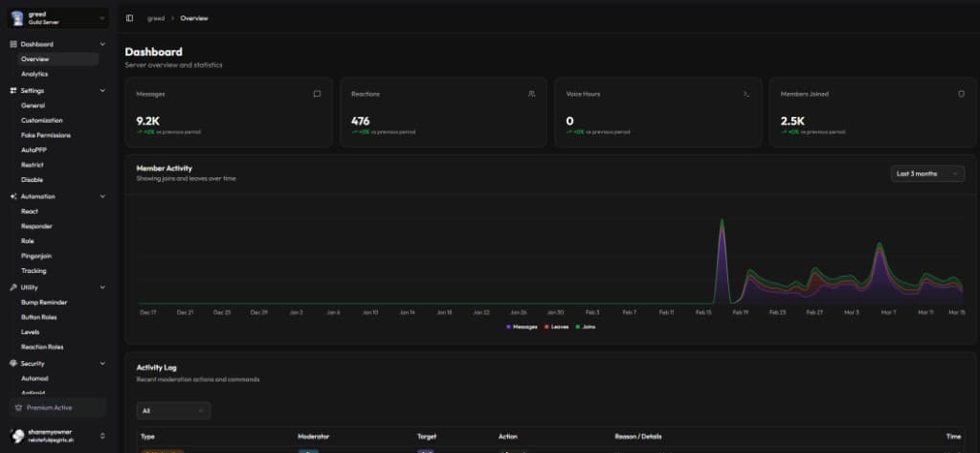Open the user account menu arrows
The width and height of the screenshot is (980, 453).
102,436
